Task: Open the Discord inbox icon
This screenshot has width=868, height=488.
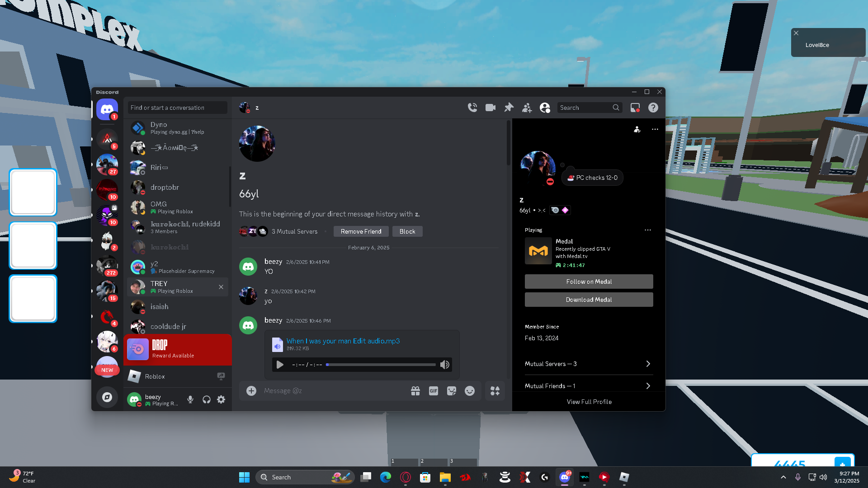Action: click(x=635, y=108)
